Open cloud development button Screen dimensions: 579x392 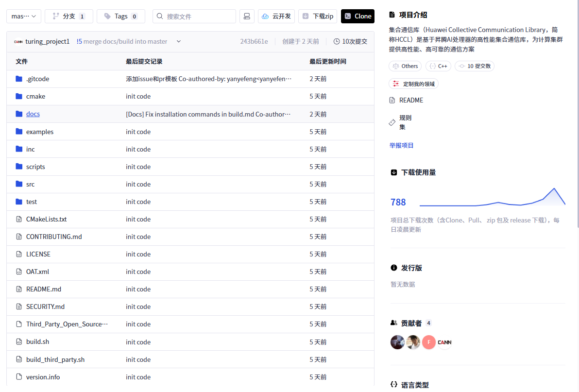click(x=276, y=16)
